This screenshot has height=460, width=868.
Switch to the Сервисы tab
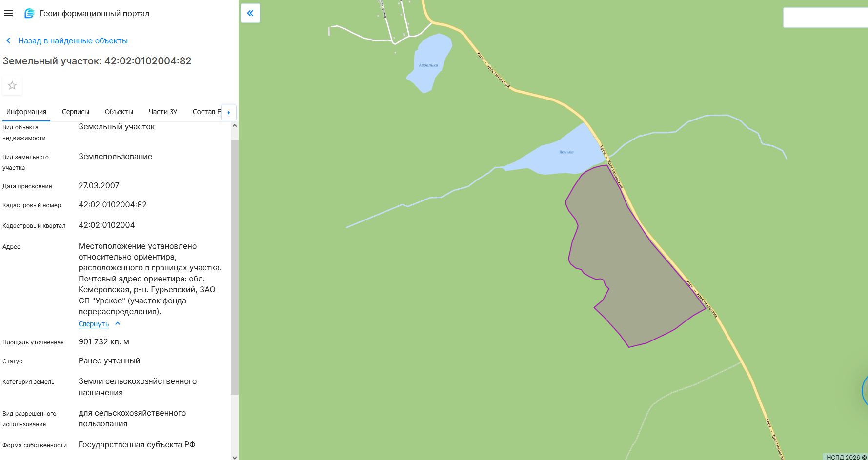(x=76, y=112)
